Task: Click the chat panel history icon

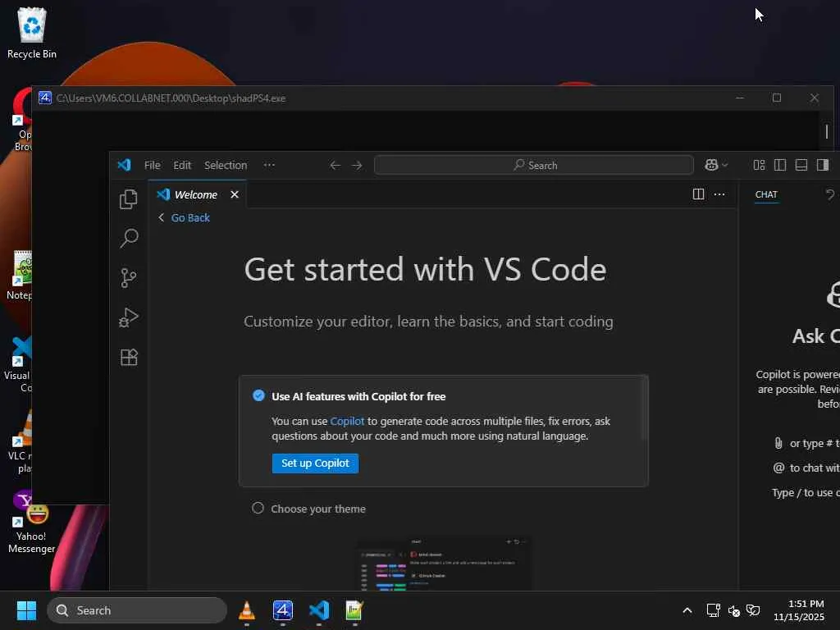Action: pos(830,194)
